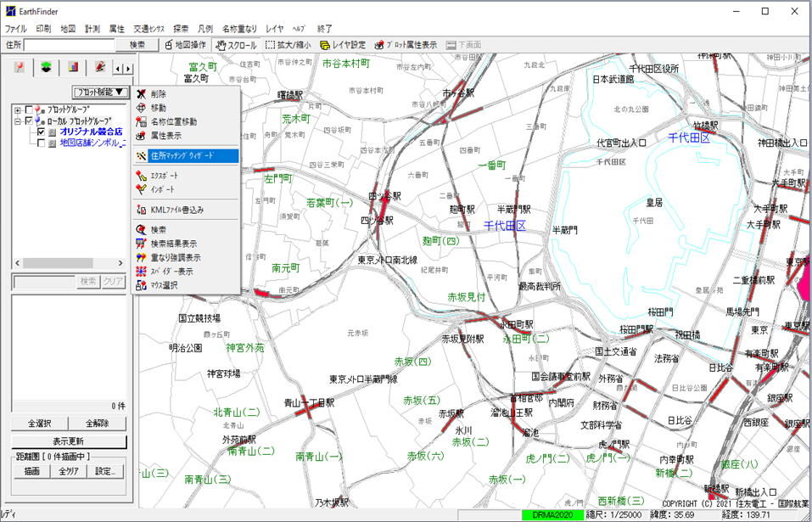Screen dimensions: 812x522
Task: Uncheck the オリジナル競合店 layer checkbox
Action: pyautogui.click(x=41, y=132)
